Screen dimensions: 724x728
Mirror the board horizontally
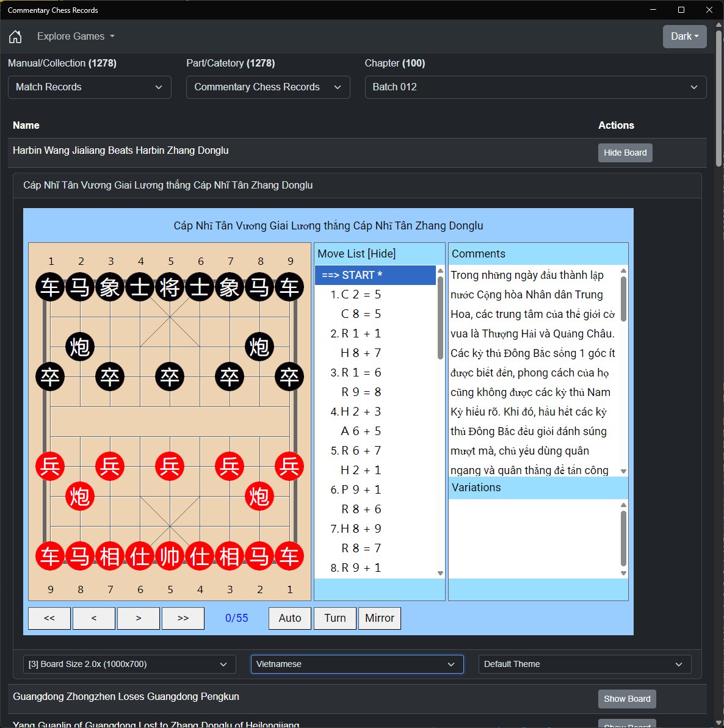point(380,618)
